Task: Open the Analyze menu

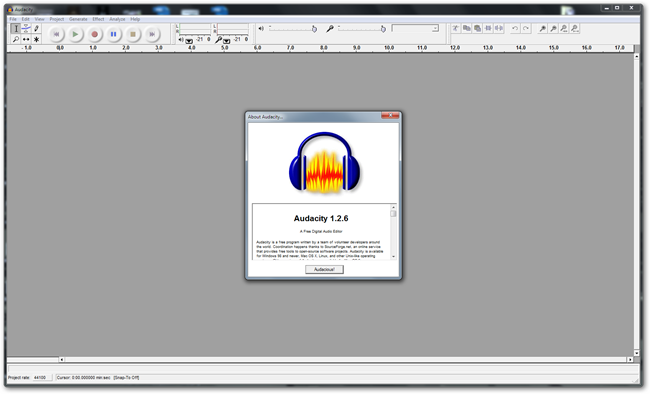Action: pyautogui.click(x=117, y=19)
